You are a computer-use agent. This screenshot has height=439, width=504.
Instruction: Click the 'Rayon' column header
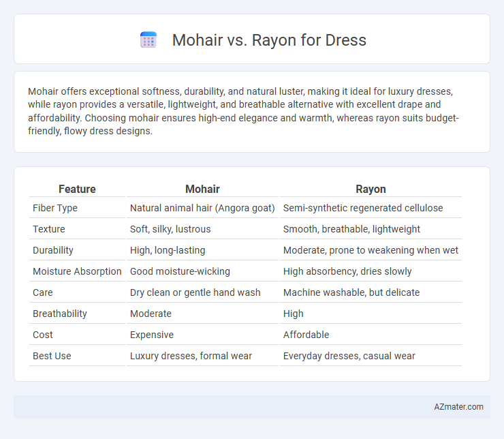coord(371,189)
